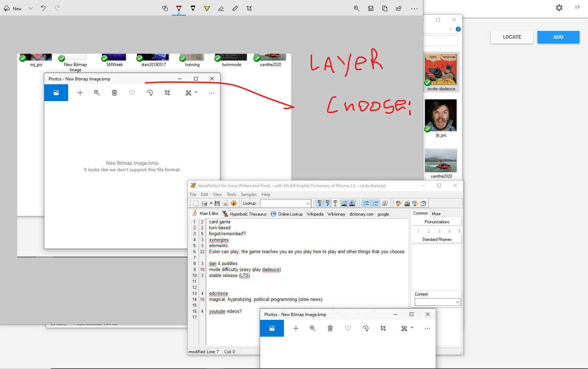Select the red ballpoint pen in Snip & Sketch
Viewport: 588px width, 369px height.
click(x=179, y=8)
